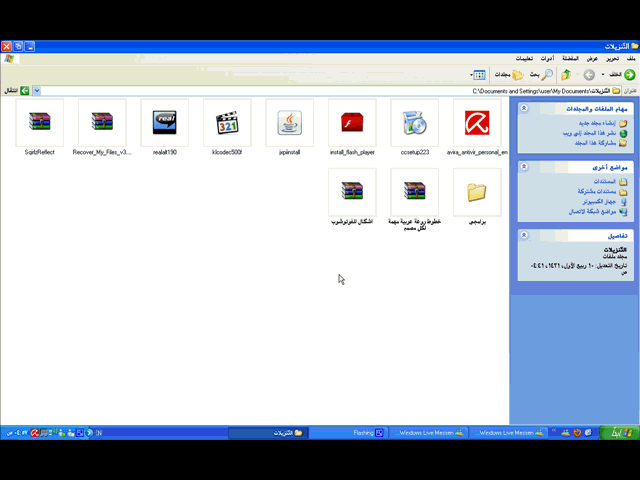Select the jxpiinstall Java installer
Image resolution: width=640 pixels, height=480 pixels.
pyautogui.click(x=289, y=122)
